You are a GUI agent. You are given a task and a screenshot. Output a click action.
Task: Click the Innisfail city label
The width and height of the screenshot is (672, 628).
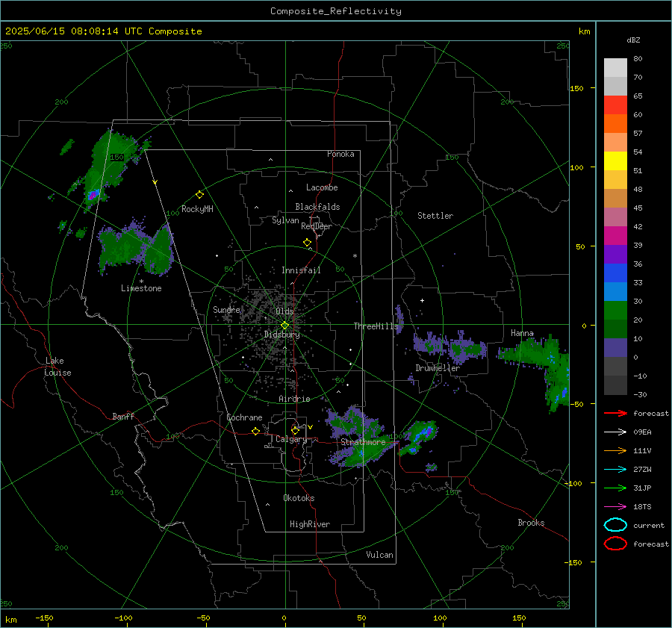click(301, 270)
